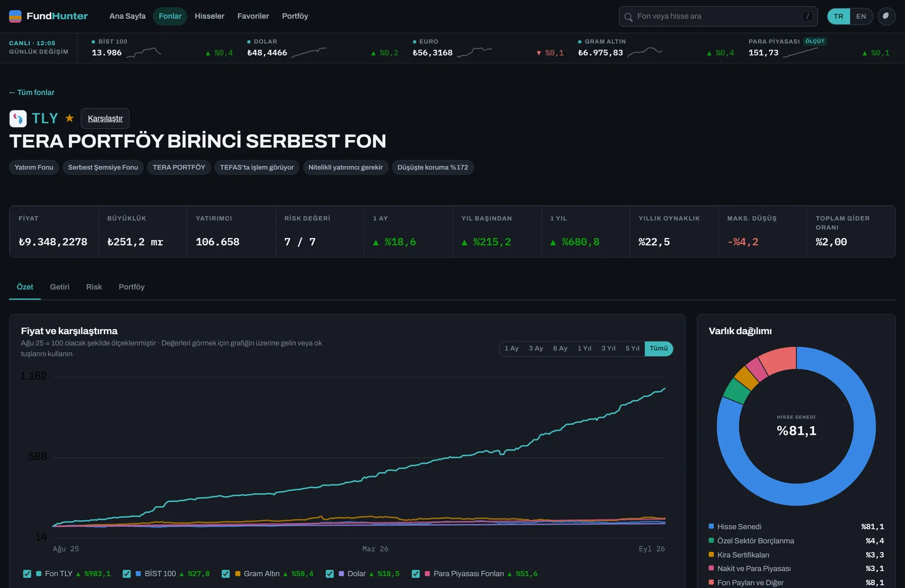Click the TEFAS'ta işlem görüyor tag
Screen dimensions: 905x588
point(257,167)
